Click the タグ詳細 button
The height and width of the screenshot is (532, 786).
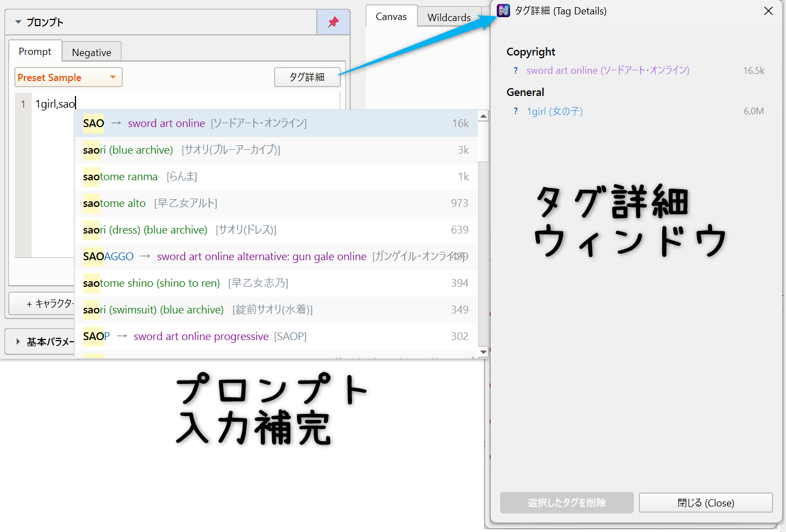click(x=307, y=77)
